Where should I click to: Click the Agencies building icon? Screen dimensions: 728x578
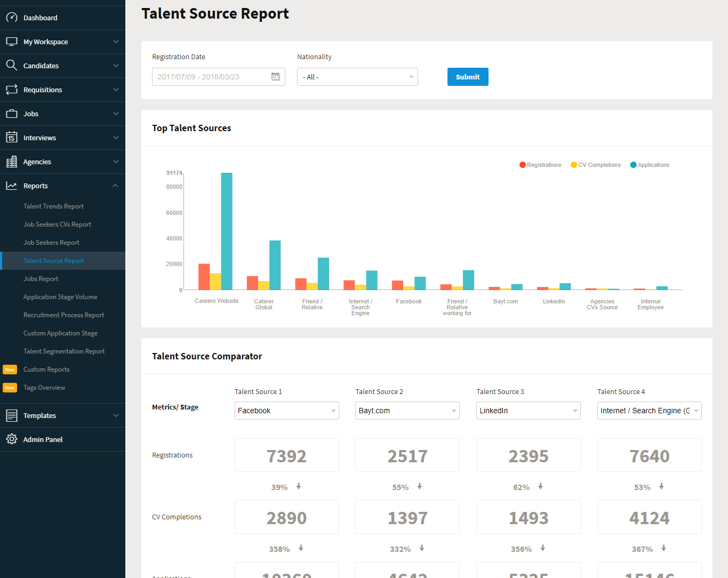point(11,161)
